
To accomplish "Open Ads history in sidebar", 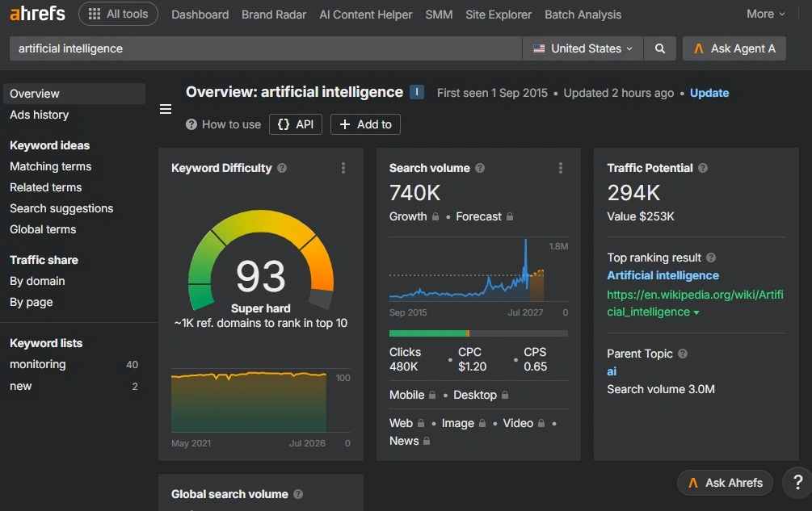I will coord(40,115).
